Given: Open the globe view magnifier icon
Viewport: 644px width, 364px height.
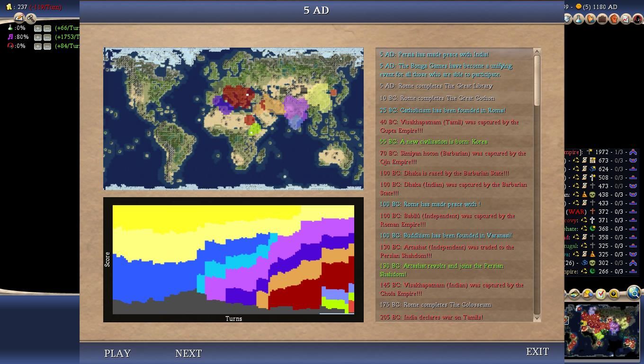Looking at the screenshot, I should point(634,292).
